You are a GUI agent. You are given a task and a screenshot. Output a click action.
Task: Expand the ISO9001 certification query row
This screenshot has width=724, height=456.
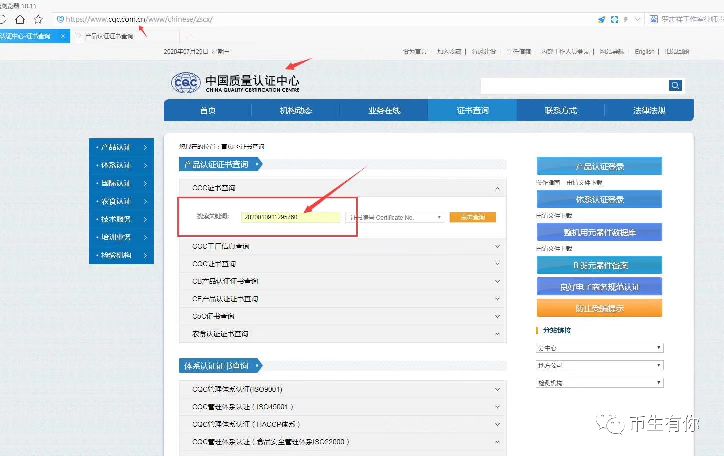[x=343, y=389]
